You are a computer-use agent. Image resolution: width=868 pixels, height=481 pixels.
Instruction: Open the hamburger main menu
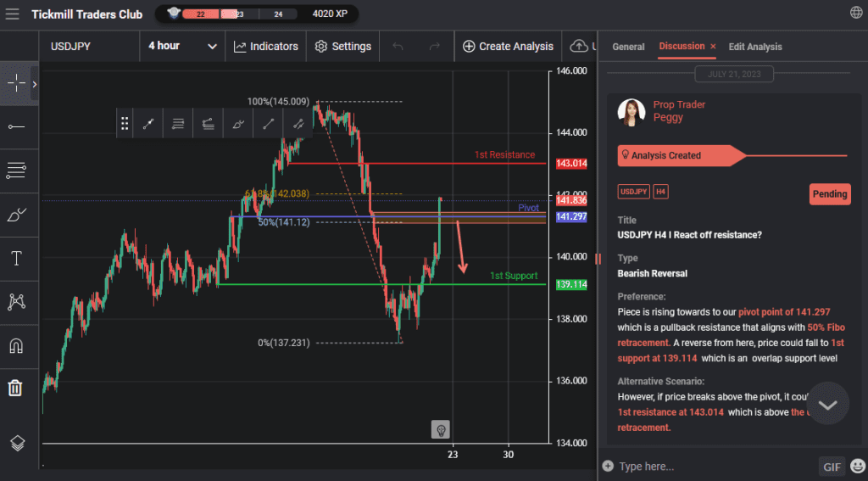pyautogui.click(x=12, y=14)
